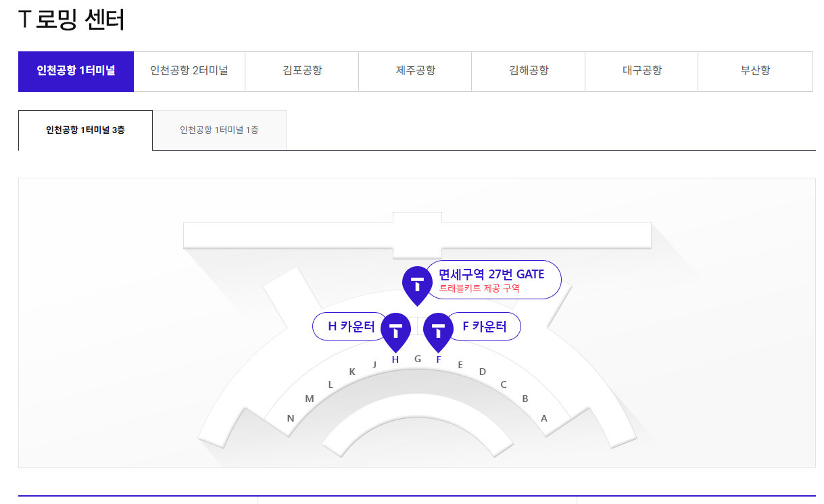Switch to 인천공항 1터미널 1층 floor tab
Viewport: 824px width, 504px height.
click(219, 130)
